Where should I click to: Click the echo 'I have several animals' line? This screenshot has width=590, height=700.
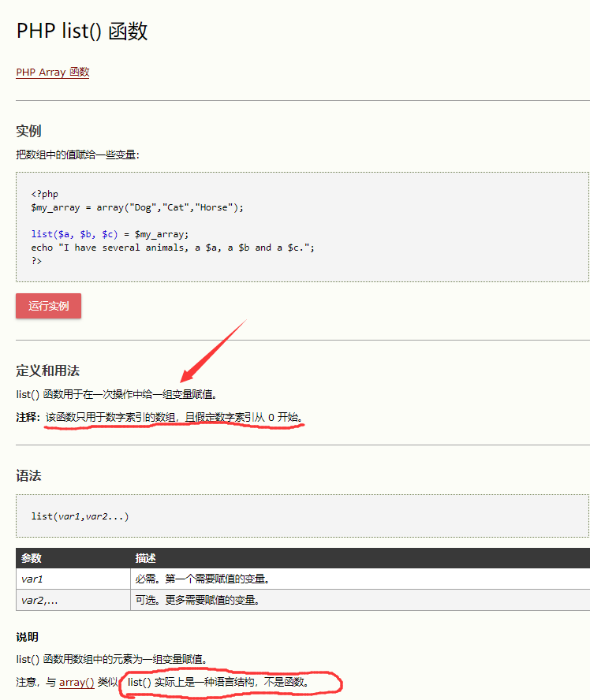coord(173,248)
